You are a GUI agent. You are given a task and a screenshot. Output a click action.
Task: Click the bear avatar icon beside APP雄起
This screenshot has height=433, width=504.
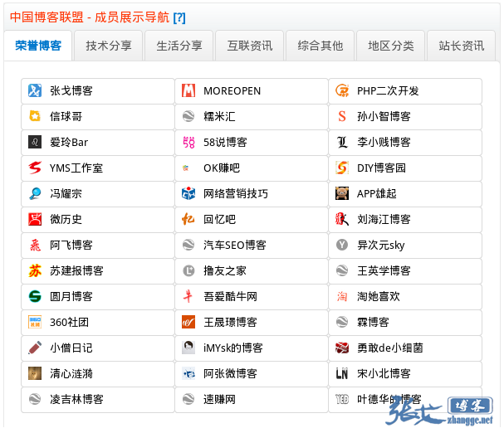click(x=342, y=193)
